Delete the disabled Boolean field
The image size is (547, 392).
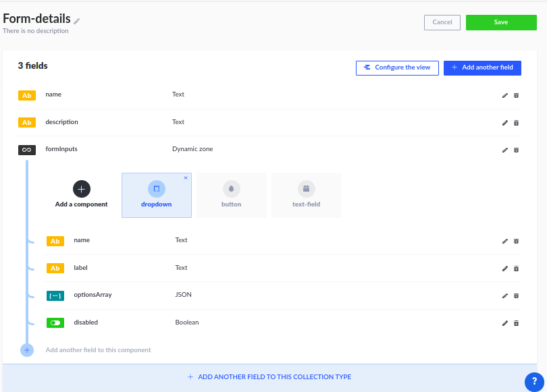coord(517,323)
